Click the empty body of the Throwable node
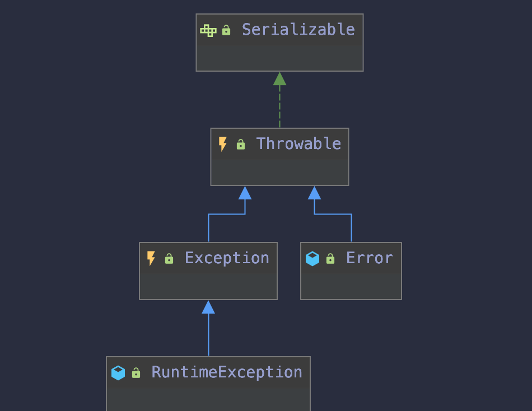The width and height of the screenshot is (532, 411). click(279, 170)
